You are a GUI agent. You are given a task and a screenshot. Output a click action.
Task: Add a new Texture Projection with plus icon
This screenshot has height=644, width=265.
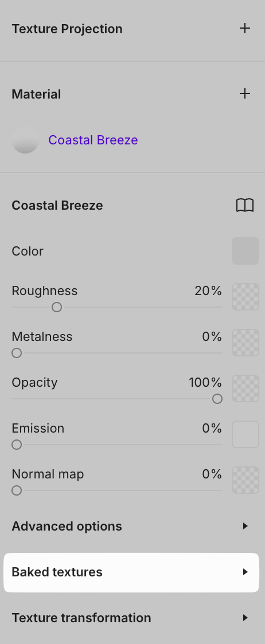click(245, 28)
